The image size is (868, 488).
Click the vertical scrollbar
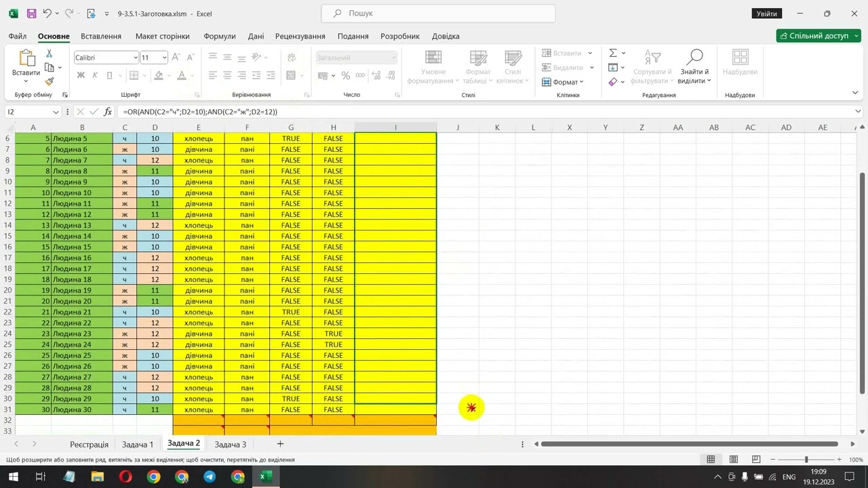pyautogui.click(x=862, y=283)
